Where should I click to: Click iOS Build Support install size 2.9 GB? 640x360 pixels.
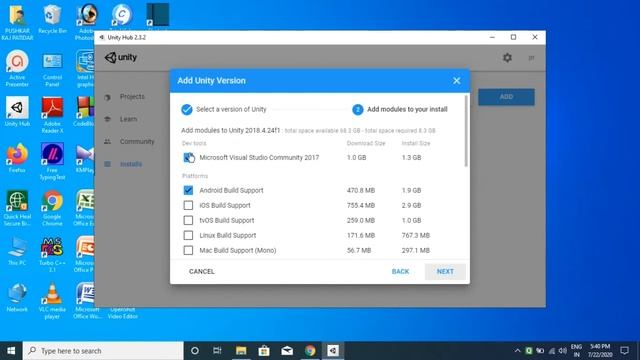point(411,205)
